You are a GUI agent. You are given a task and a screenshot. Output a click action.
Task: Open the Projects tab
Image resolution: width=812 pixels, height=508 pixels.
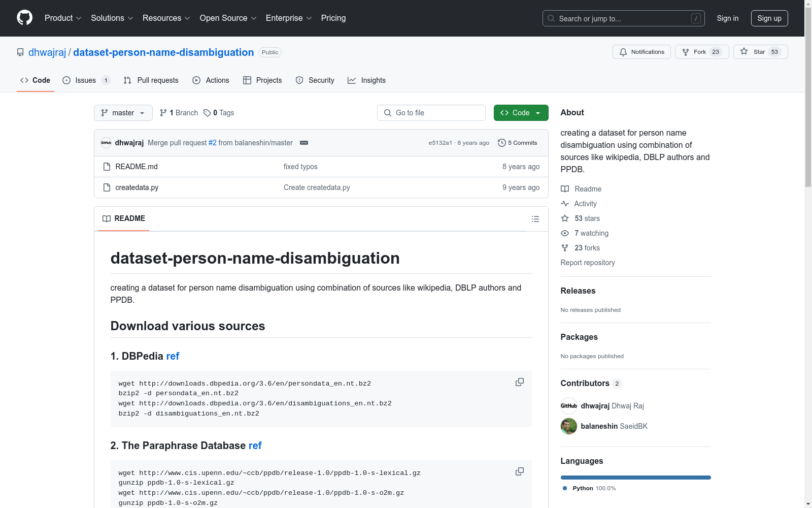point(262,80)
